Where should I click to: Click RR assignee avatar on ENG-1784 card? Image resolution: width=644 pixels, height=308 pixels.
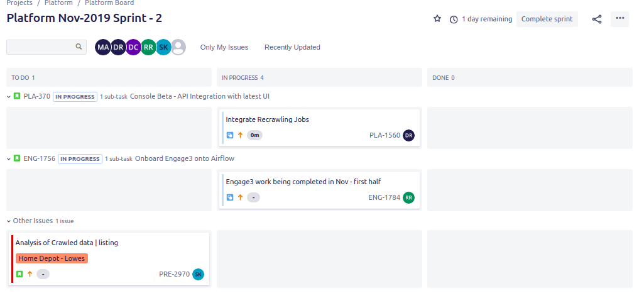[x=408, y=197]
